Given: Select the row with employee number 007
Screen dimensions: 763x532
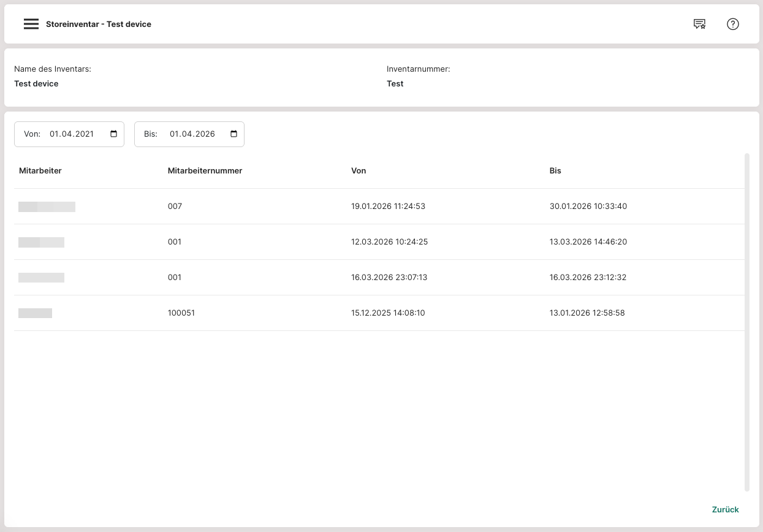Looking at the screenshot, I should [x=175, y=207].
